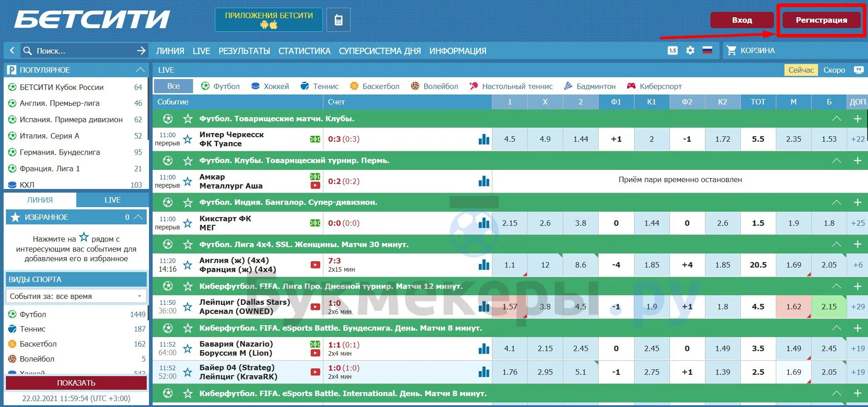Add Бавария (Nazario) match to favorites
This screenshot has height=407, width=868.
188,348
